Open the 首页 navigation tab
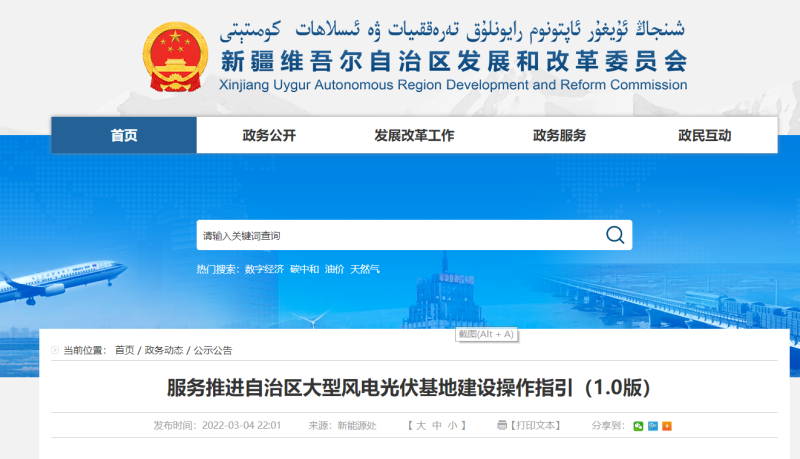Viewport: 800px width, 459px height. pos(124,136)
